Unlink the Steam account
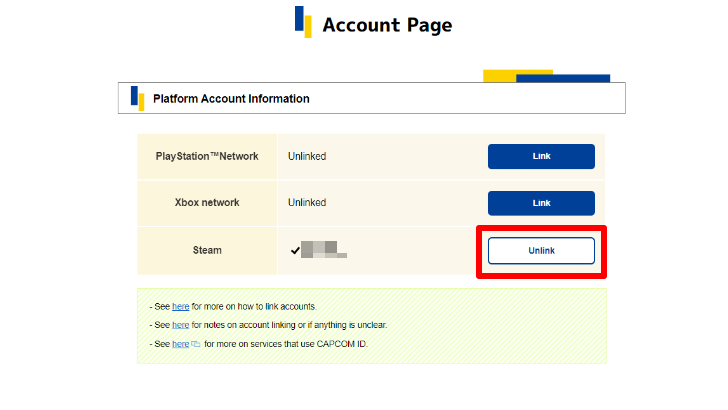 (x=541, y=250)
